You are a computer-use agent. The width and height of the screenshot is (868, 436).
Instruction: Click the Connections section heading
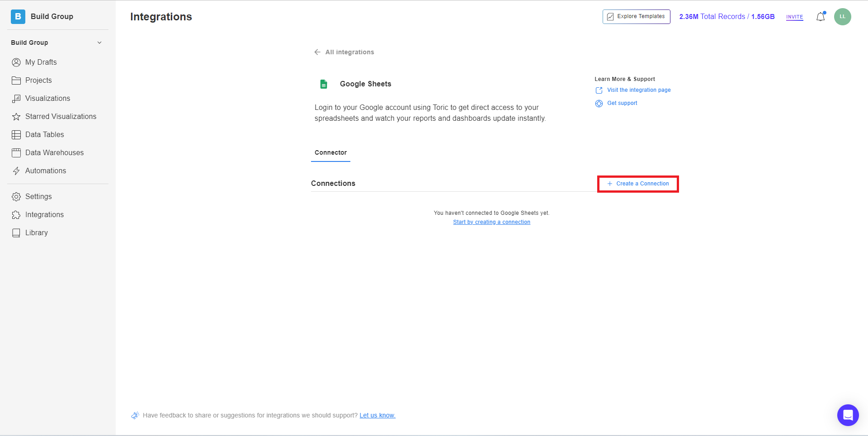[x=333, y=183]
